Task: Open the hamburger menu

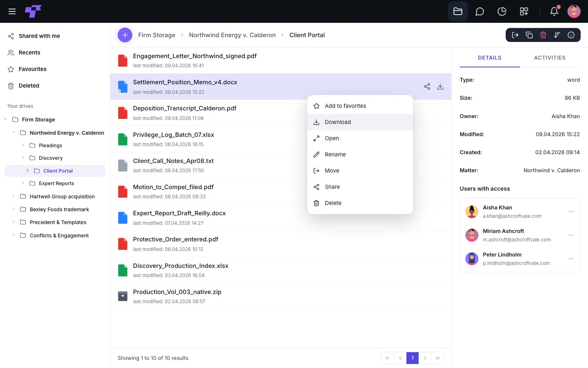Action: [12, 11]
